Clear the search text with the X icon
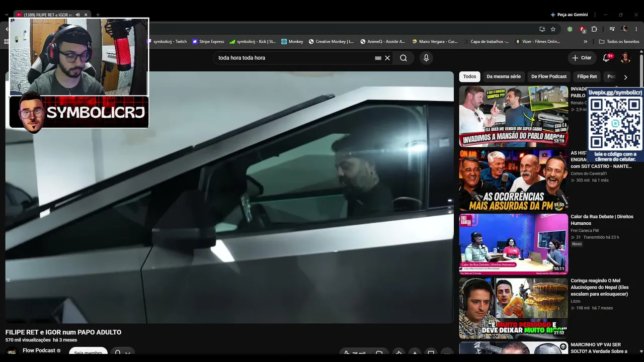 (387, 58)
